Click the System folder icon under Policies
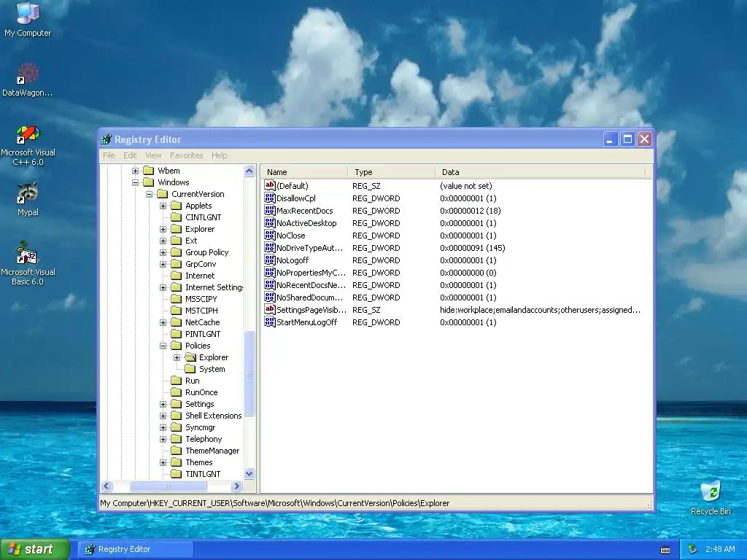Viewport: 747px width, 560px height. click(x=190, y=369)
